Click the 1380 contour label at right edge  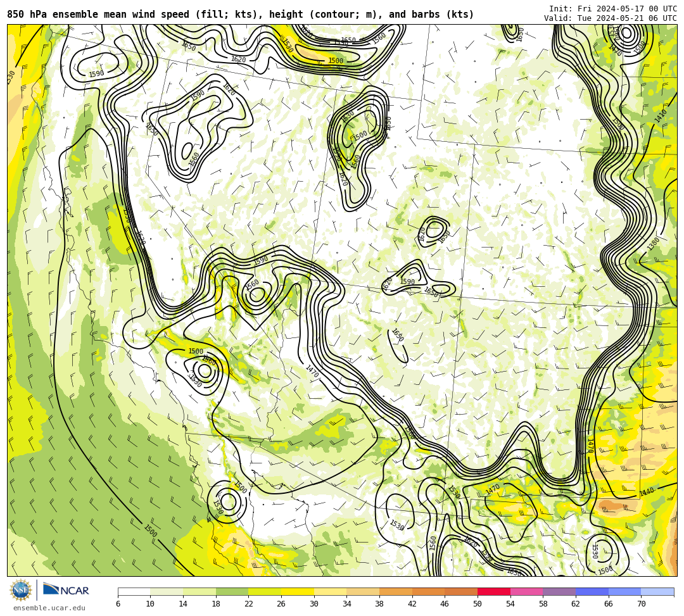coord(653,244)
